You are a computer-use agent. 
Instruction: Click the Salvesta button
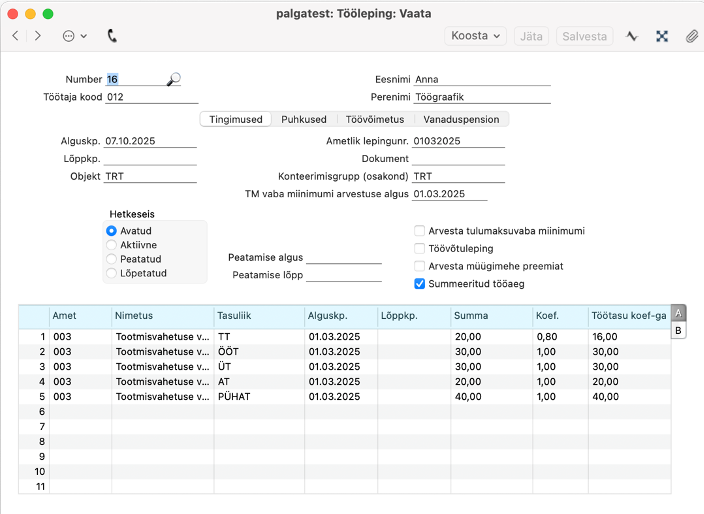tap(585, 36)
